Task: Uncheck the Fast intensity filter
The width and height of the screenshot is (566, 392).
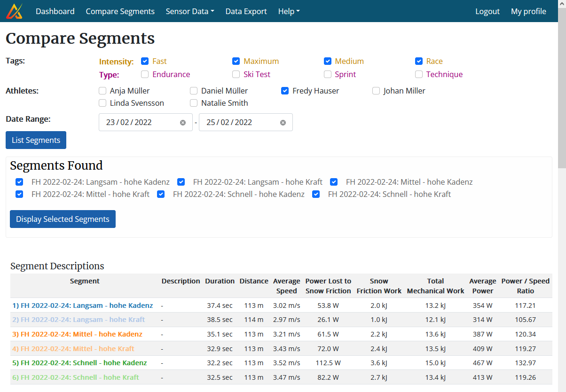Action: point(144,61)
